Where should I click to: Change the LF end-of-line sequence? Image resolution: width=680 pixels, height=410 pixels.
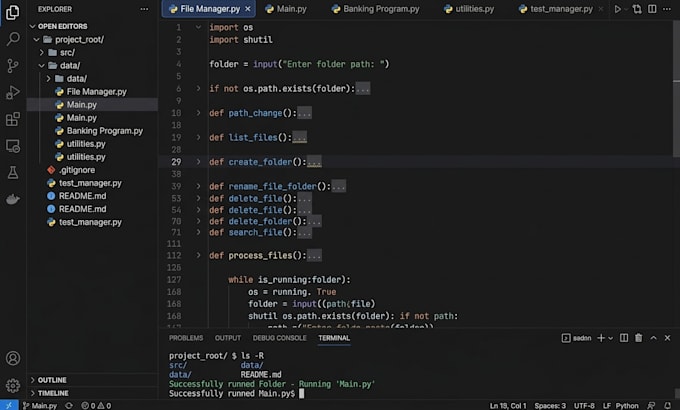[x=607, y=406]
